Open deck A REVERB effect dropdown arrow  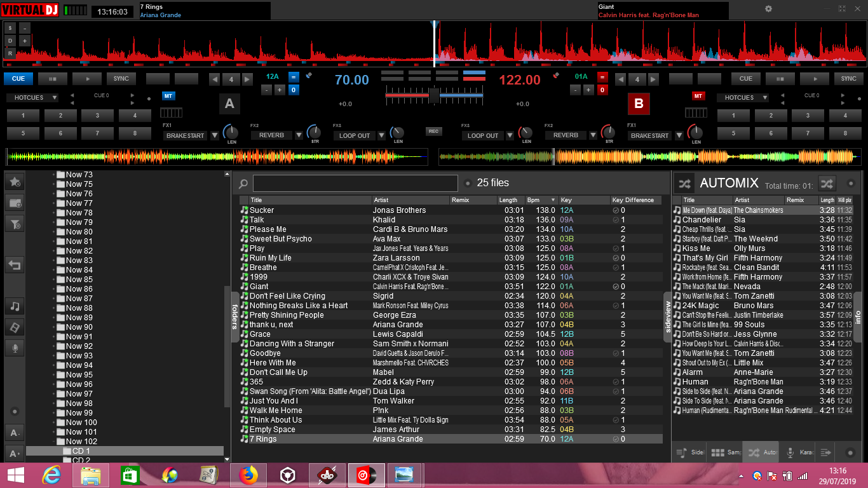(299, 135)
